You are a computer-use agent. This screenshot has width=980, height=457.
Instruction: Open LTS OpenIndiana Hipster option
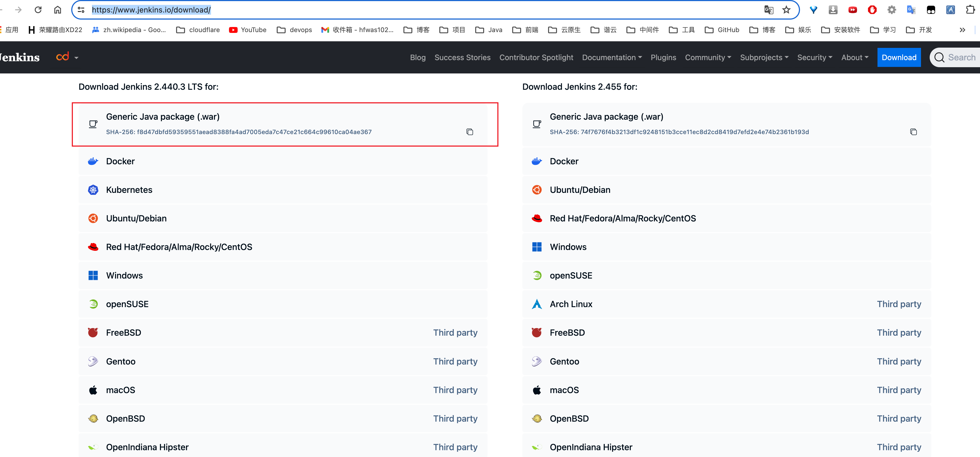click(x=283, y=446)
